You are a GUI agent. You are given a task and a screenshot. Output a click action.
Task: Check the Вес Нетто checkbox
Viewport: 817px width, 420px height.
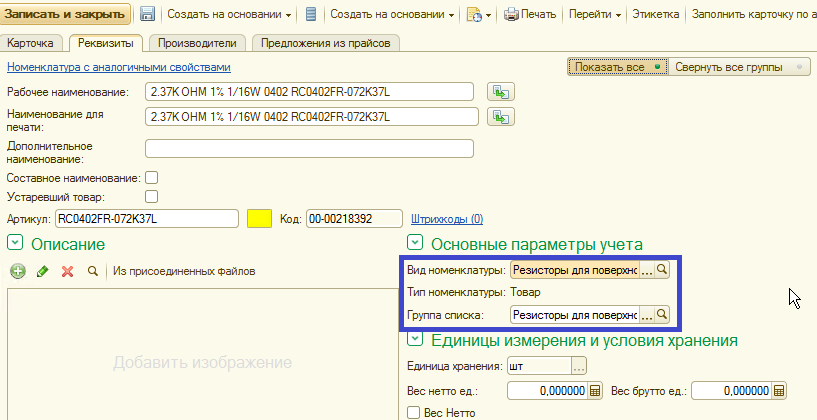point(414,413)
